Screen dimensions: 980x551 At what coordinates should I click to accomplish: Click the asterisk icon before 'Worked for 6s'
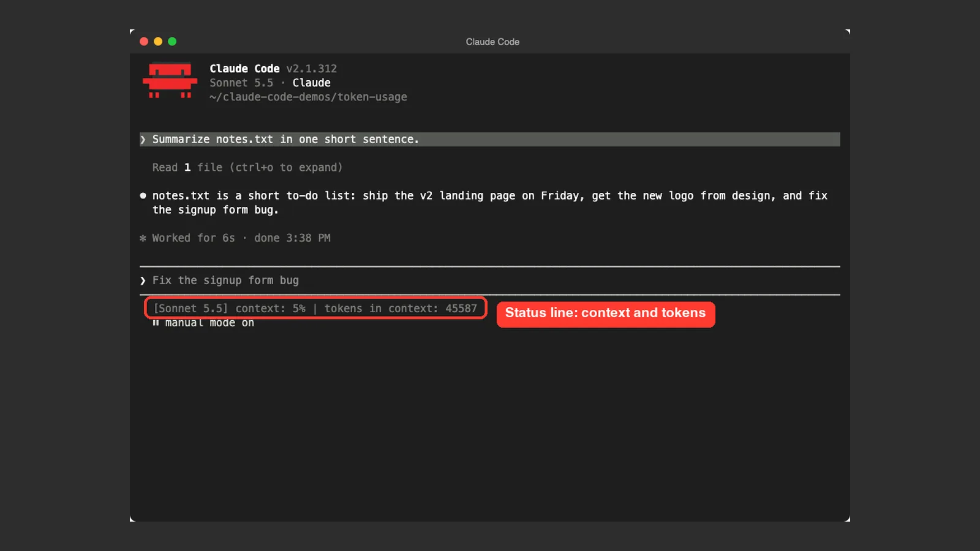pyautogui.click(x=143, y=238)
